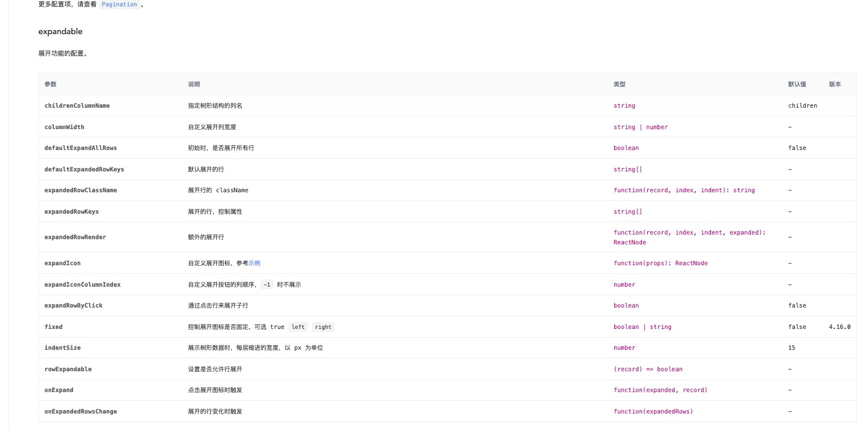Screen dimensions: 868x428
Task: Select the expandedRowKeys parameter name
Action: (72, 211)
